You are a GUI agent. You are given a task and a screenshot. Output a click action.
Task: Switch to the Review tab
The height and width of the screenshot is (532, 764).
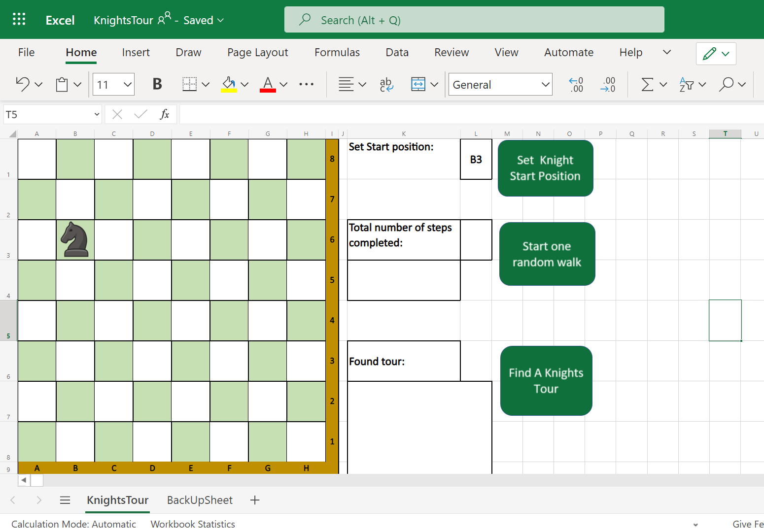point(451,52)
